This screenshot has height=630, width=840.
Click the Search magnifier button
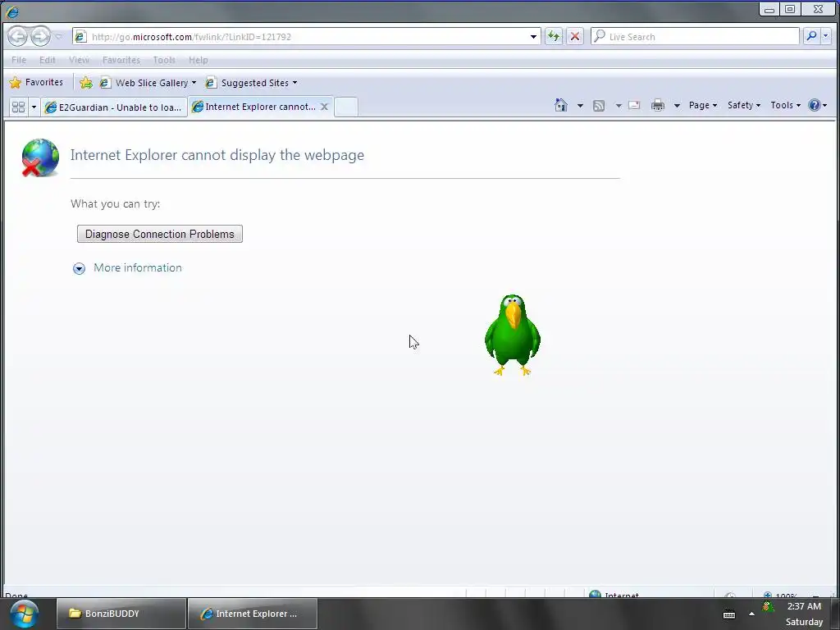pos(811,36)
